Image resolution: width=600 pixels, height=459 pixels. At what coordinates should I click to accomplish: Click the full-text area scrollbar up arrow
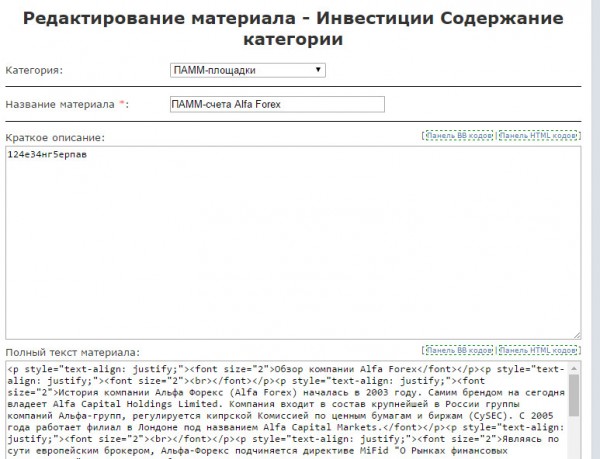[574, 369]
